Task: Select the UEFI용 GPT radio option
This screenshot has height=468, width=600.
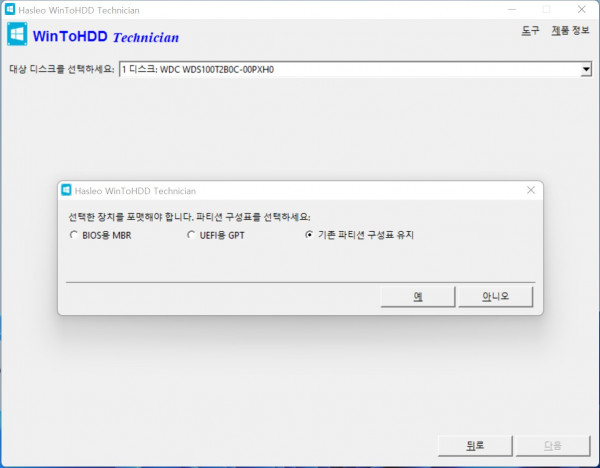Action: (x=215, y=235)
